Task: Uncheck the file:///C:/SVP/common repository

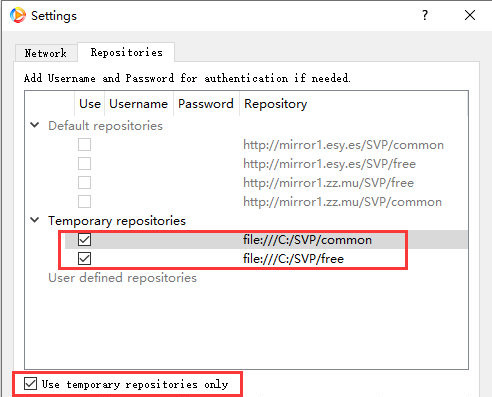Action: pos(84,239)
